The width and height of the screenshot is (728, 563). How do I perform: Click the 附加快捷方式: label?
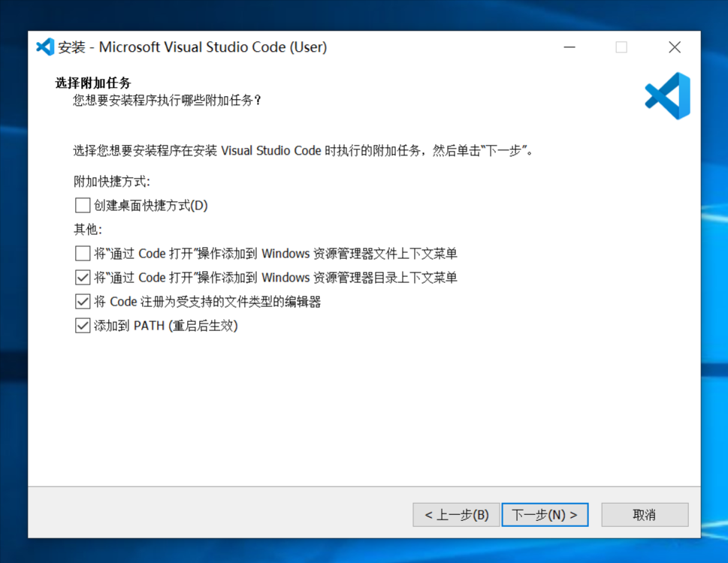click(112, 182)
